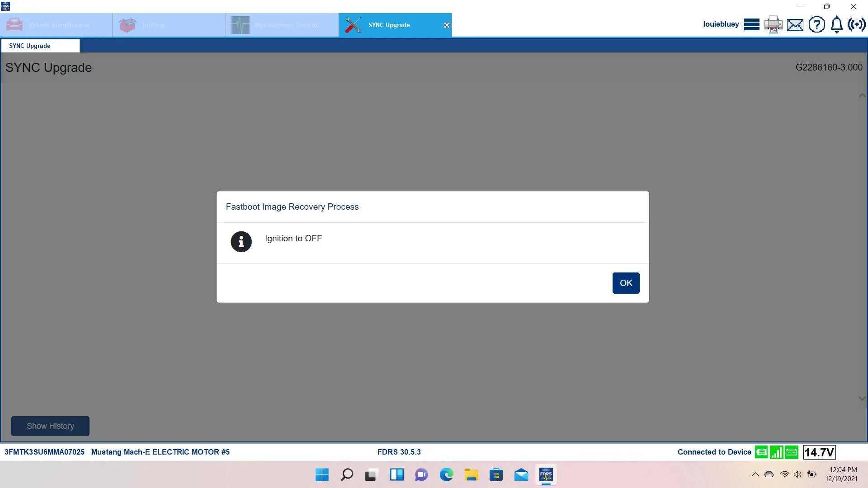
Task: Click the green vehicle interface status icon
Action: coord(761,452)
